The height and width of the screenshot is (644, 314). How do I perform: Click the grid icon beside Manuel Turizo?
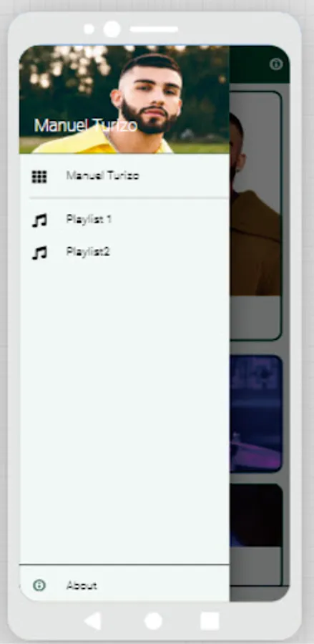(39, 177)
